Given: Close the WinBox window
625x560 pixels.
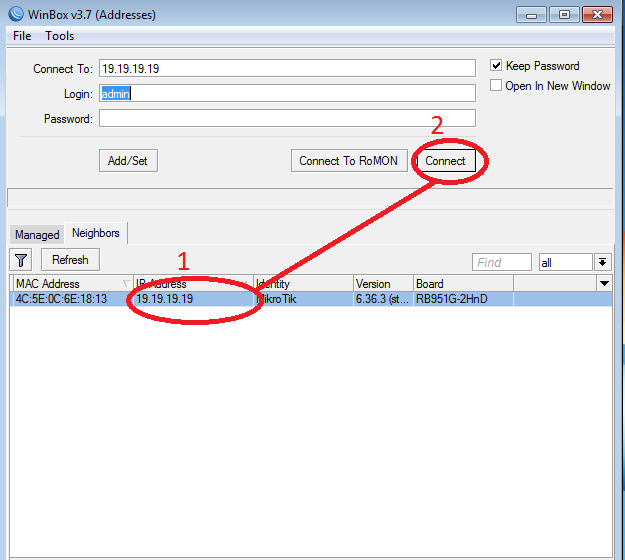Looking at the screenshot, I should 597,15.
